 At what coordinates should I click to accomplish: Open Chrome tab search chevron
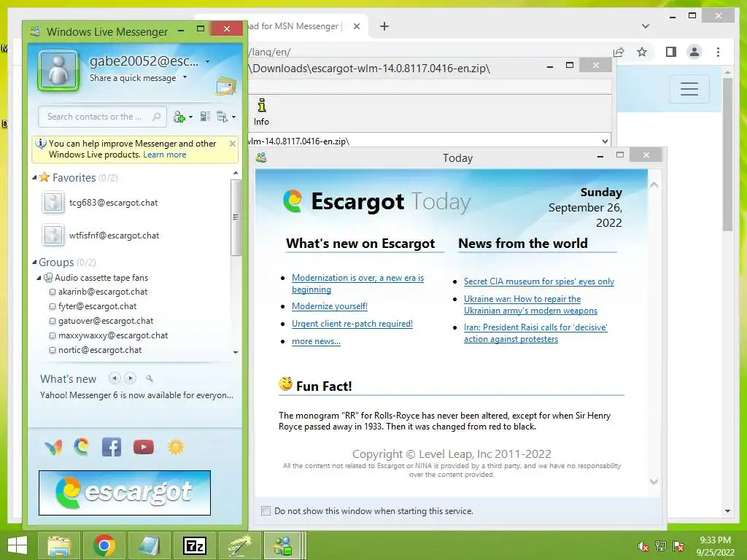(x=646, y=26)
